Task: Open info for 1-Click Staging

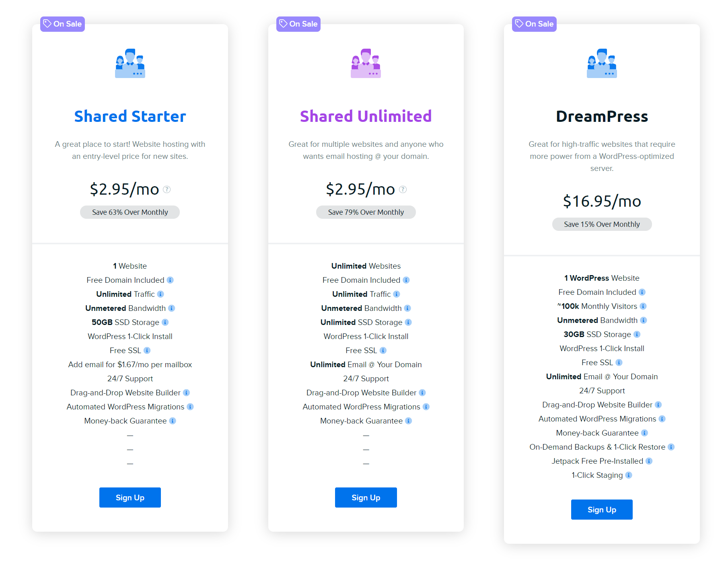Action: coord(629,475)
